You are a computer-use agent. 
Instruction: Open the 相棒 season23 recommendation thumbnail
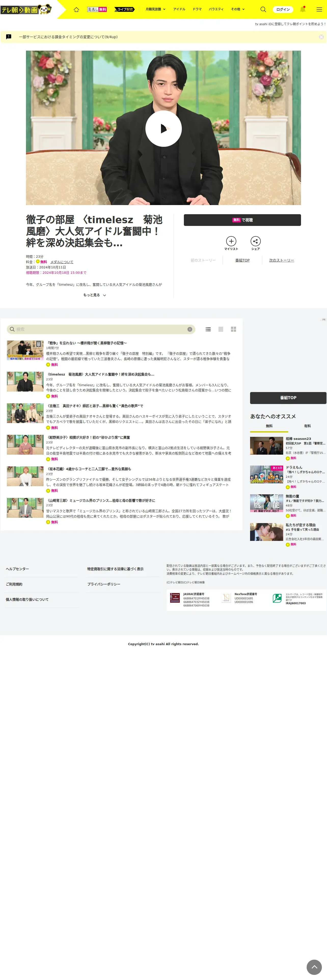266,446
